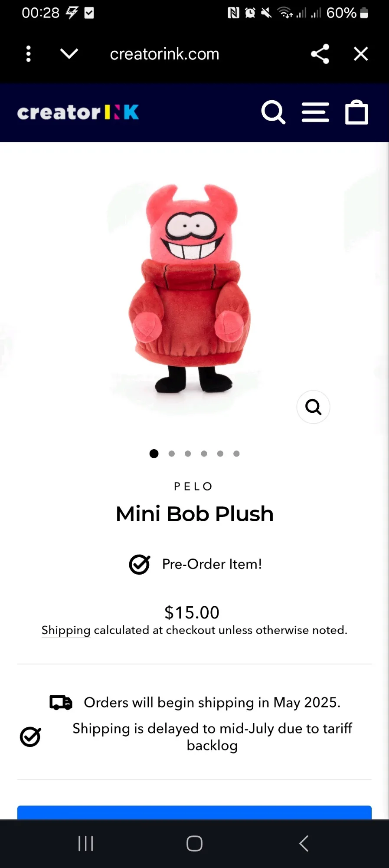Viewport: 389px width, 868px height.
Task: Tap the blue button below shipping notice
Action: tap(194, 812)
